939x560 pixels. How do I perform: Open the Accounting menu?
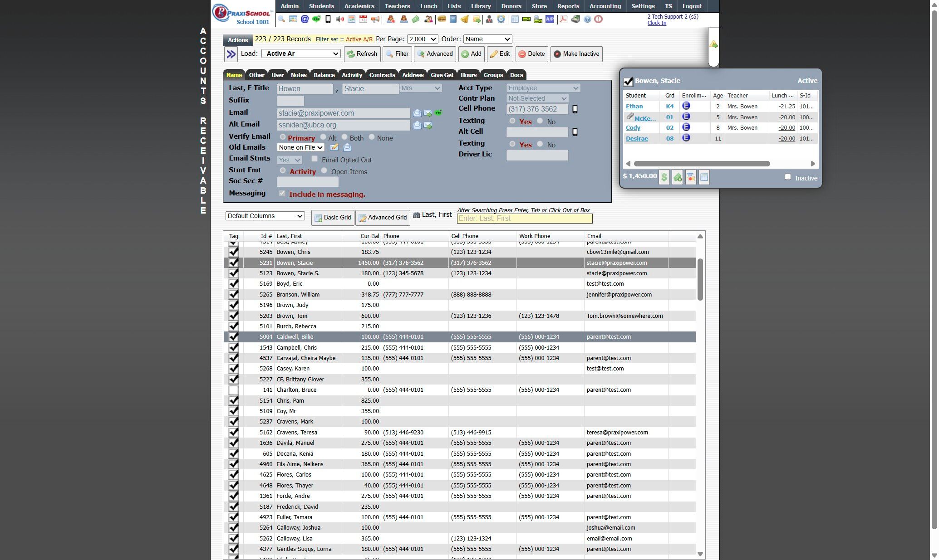point(605,6)
